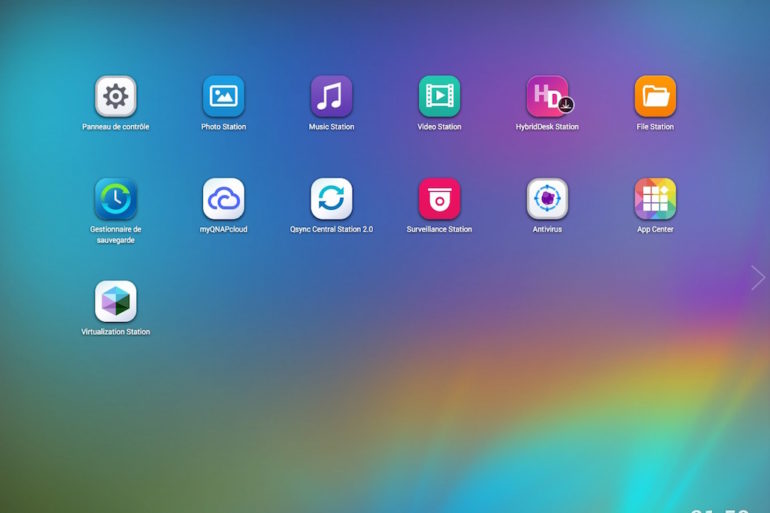Launch Gestionnaire de sauvegarde icon
The width and height of the screenshot is (770, 513).
115,198
